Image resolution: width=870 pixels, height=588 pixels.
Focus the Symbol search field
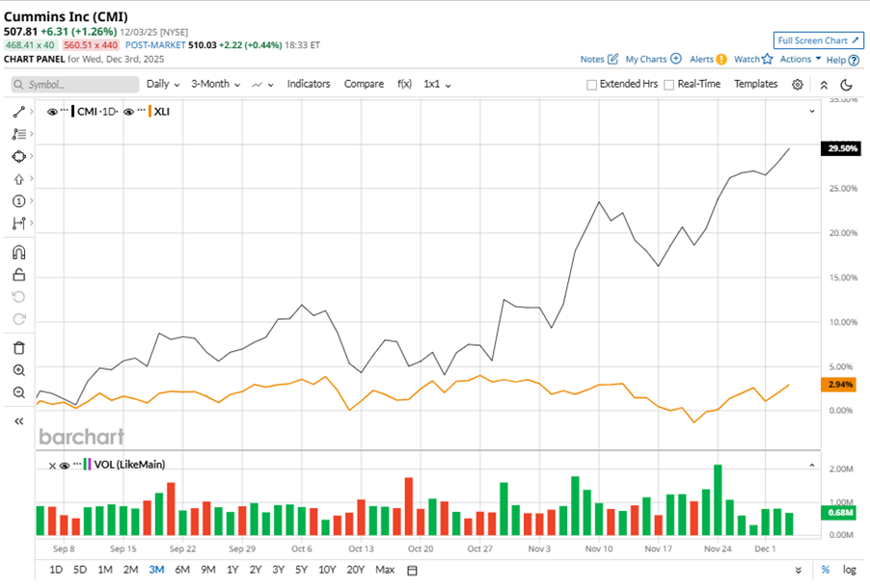coord(75,84)
